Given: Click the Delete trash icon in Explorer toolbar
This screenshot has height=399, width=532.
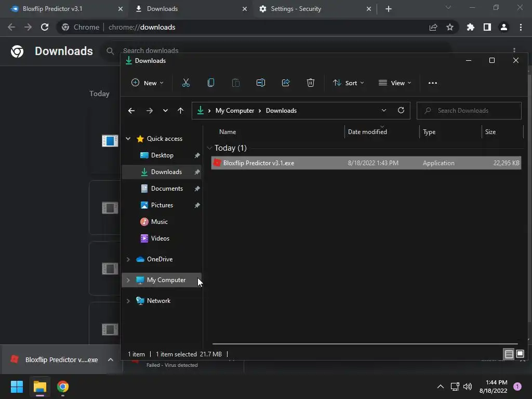Looking at the screenshot, I should coord(311,83).
